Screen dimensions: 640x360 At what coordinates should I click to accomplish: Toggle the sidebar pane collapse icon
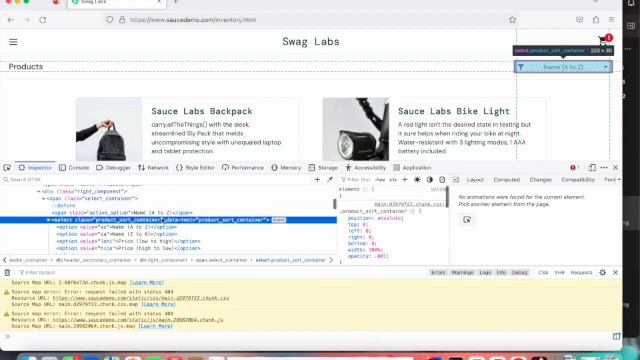click(456, 180)
